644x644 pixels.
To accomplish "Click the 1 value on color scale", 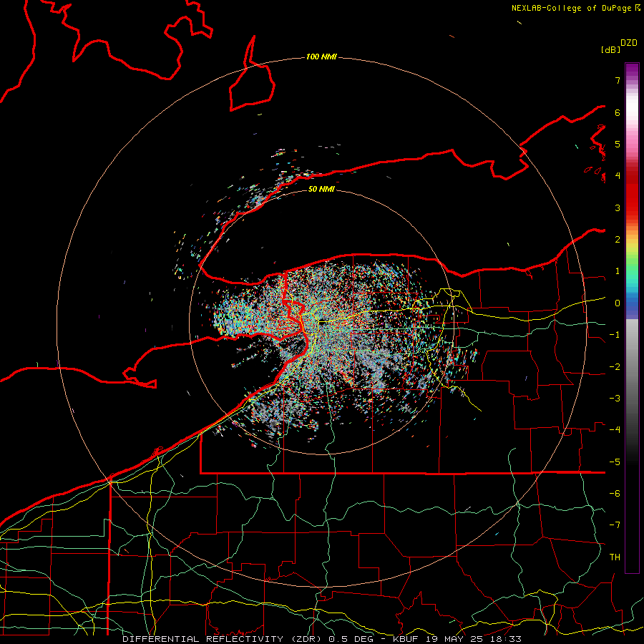I will [618, 271].
